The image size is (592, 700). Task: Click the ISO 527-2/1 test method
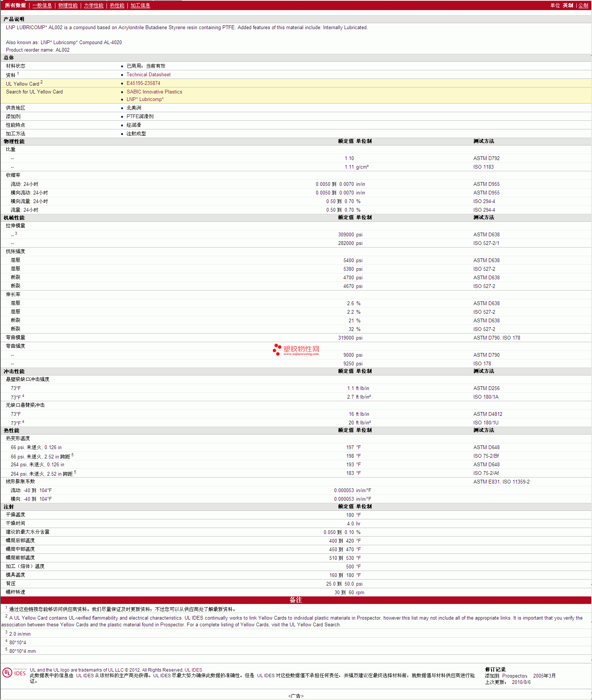pyautogui.click(x=486, y=243)
